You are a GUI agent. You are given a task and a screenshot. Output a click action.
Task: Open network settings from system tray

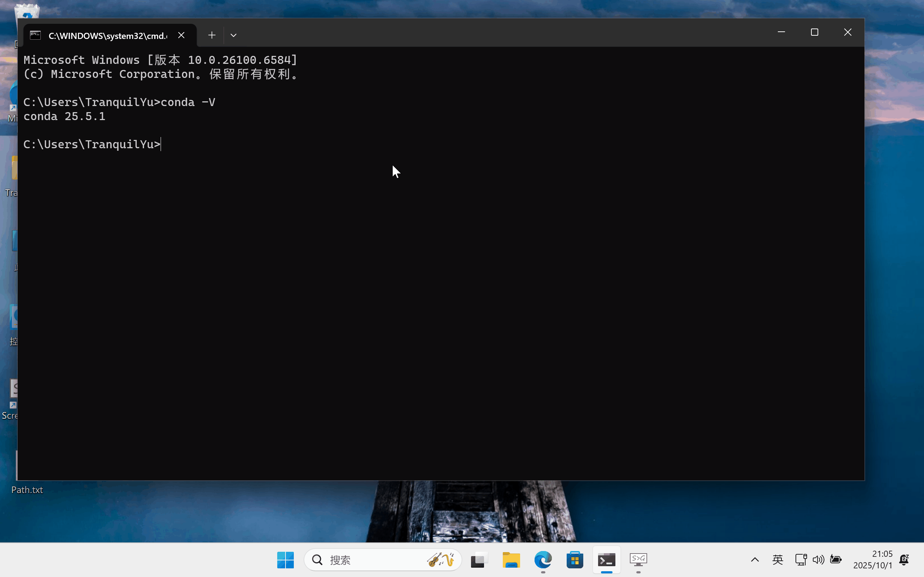[801, 560]
